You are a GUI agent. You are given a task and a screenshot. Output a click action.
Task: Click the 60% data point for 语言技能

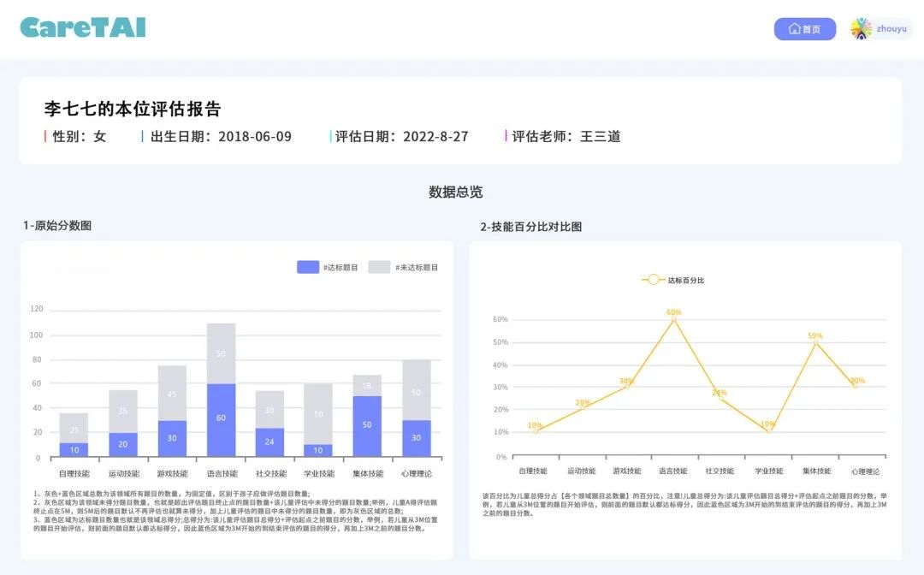674,319
